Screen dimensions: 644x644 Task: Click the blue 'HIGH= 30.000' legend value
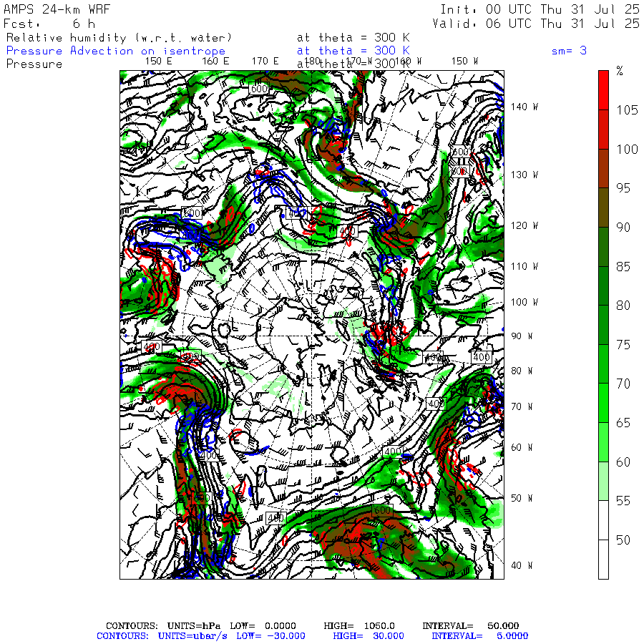coord(369,636)
